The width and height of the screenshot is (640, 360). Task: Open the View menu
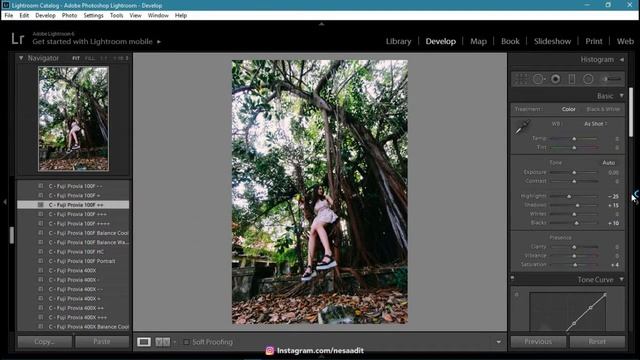135,15
